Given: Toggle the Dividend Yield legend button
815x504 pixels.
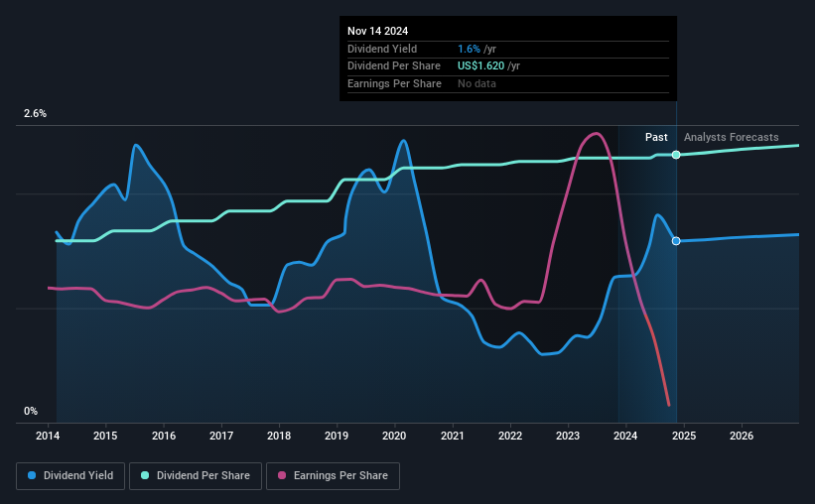Looking at the screenshot, I should pos(70,476).
